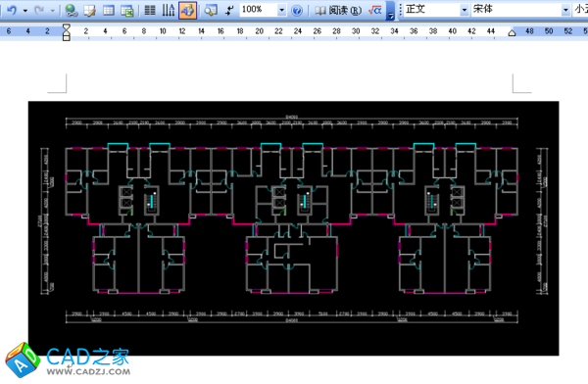Click the Insert Table icon

coord(109,10)
